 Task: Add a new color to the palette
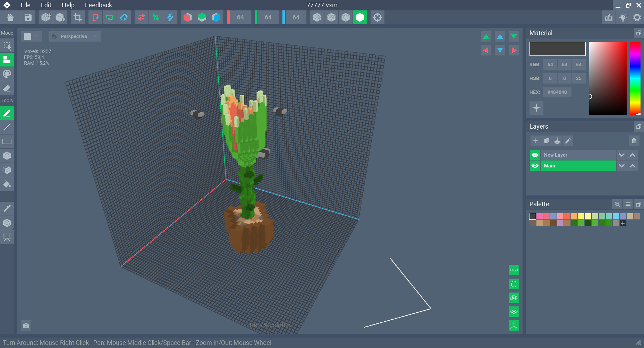pyautogui.click(x=623, y=223)
